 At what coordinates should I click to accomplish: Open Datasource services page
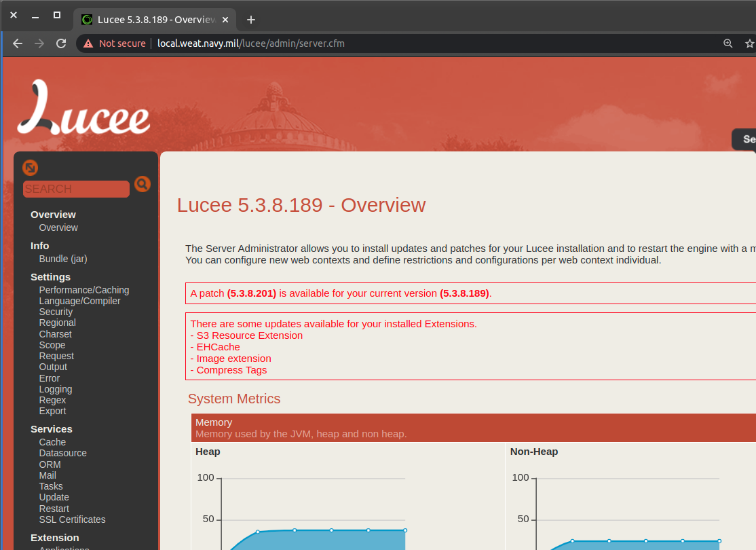click(62, 453)
